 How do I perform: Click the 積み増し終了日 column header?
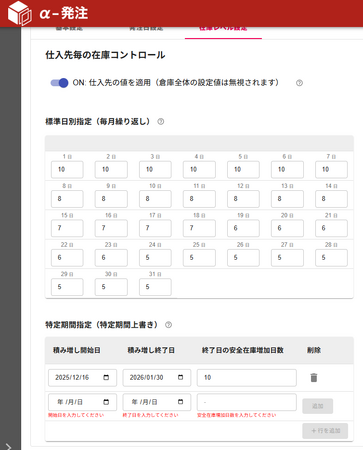pyautogui.click(x=151, y=350)
